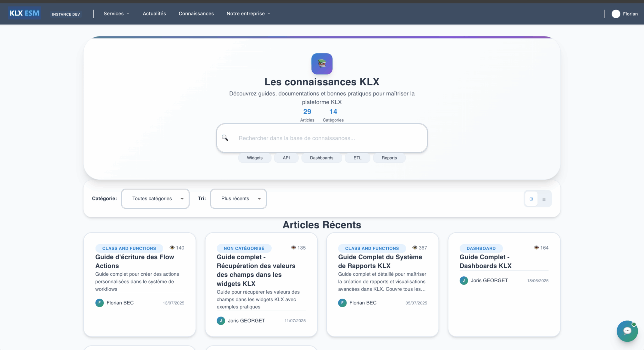Select the Widgets filter chip
The image size is (644, 350).
(x=254, y=158)
